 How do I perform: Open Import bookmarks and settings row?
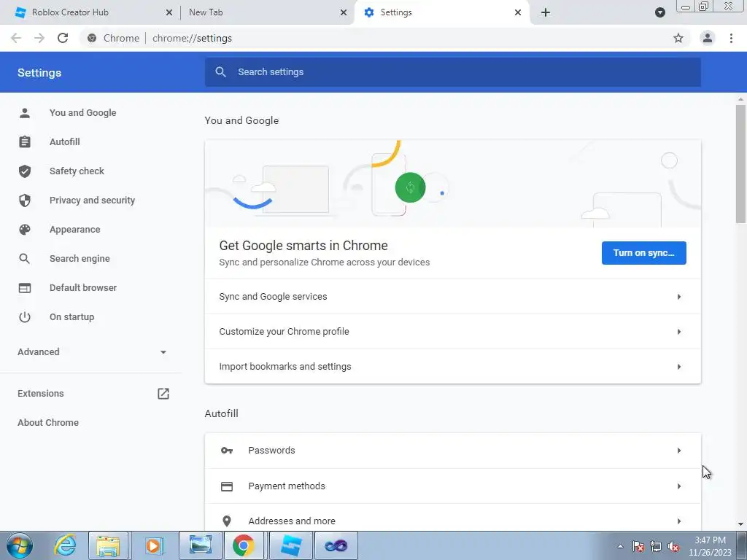(x=452, y=367)
